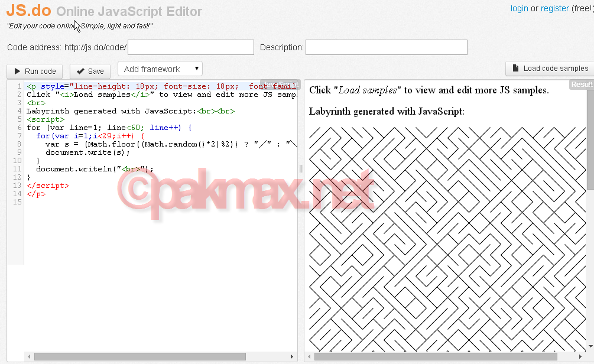Click closing '</script>' tag line
This screenshot has width=594, height=364.
48,186
